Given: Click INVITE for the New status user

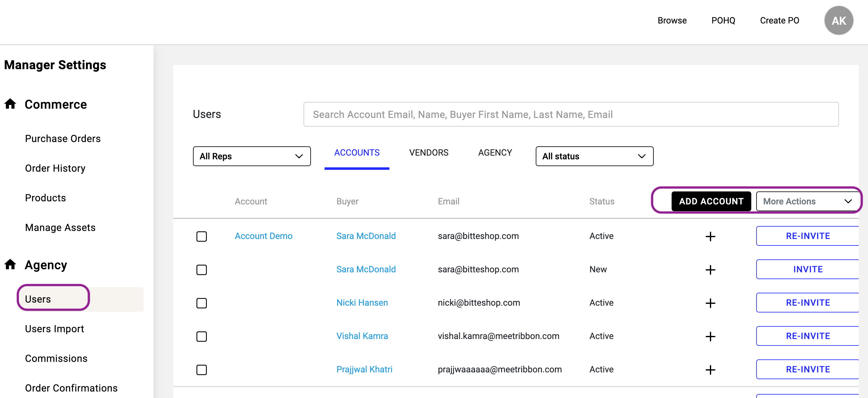Looking at the screenshot, I should (x=807, y=269).
